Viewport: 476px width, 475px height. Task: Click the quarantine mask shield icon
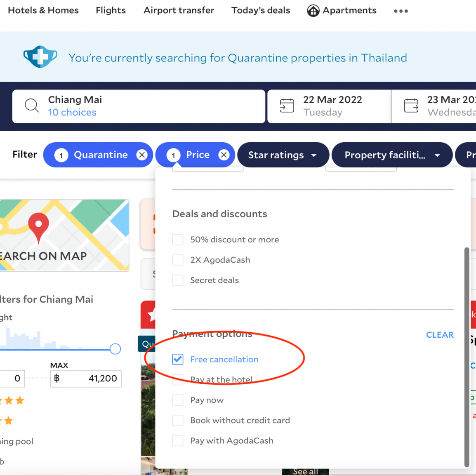(40, 57)
